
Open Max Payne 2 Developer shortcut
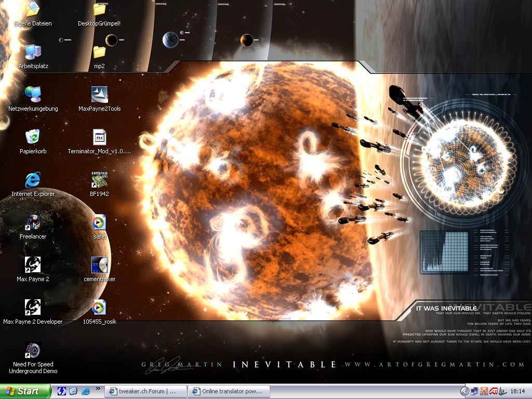[x=33, y=308]
